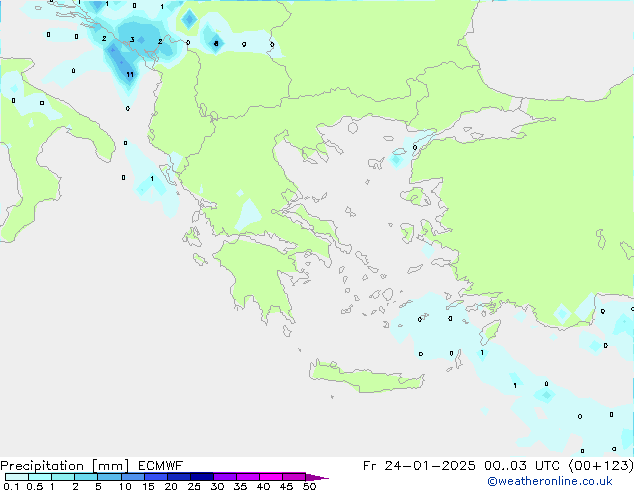
Task: Click the 1–2 mm legend color swatch
Action: coord(63,477)
